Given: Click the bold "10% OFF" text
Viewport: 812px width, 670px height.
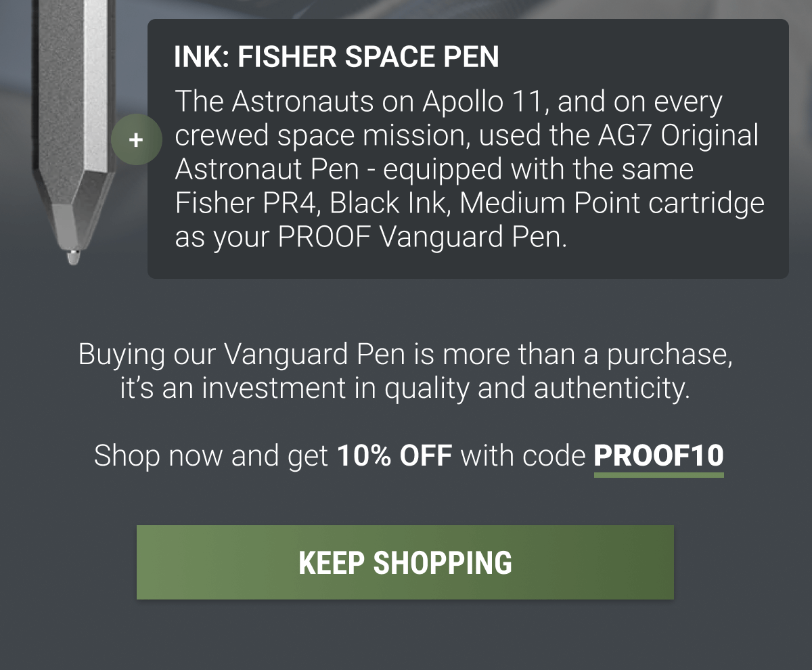Looking at the screenshot, I should 394,455.
